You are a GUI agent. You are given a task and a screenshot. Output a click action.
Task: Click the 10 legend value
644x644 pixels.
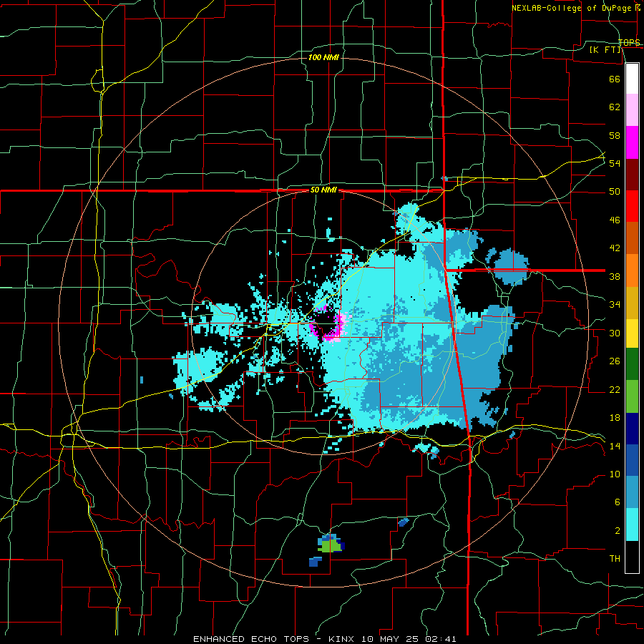615,474
